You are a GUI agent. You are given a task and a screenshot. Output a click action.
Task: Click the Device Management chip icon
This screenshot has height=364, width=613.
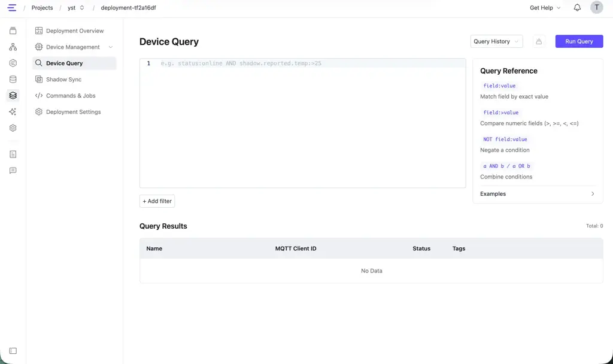click(39, 47)
